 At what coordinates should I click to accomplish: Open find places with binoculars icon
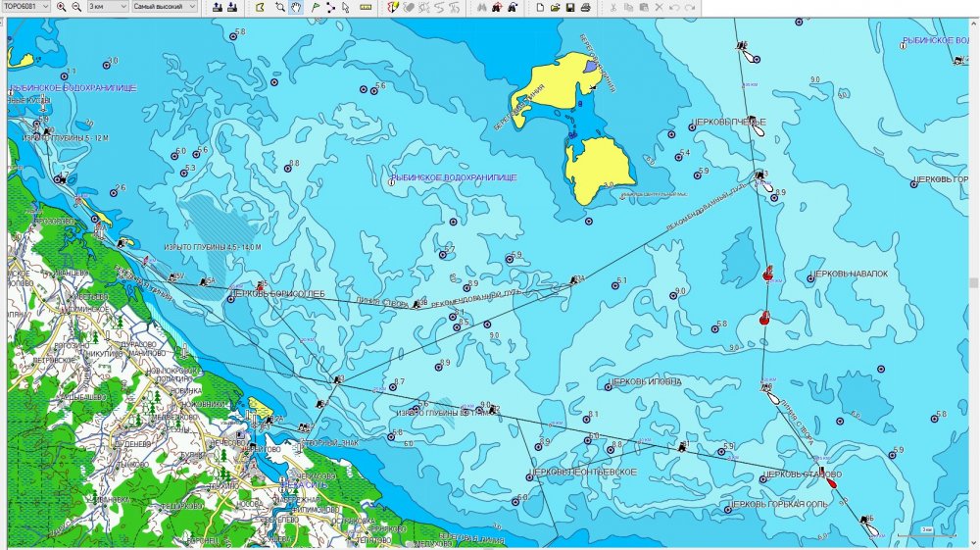[481, 7]
